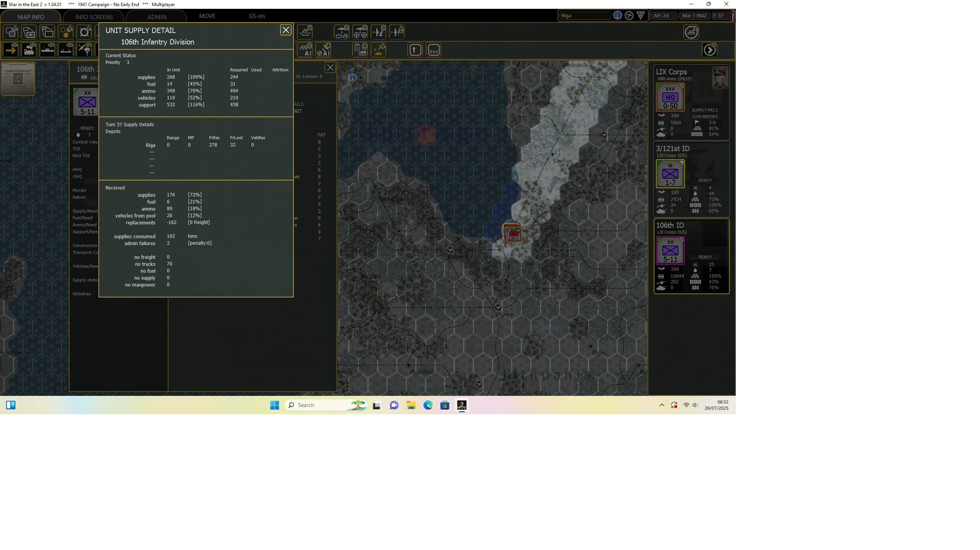Click the newspaper thumbnail on the left
This screenshot has height=550, width=980.
18,79
